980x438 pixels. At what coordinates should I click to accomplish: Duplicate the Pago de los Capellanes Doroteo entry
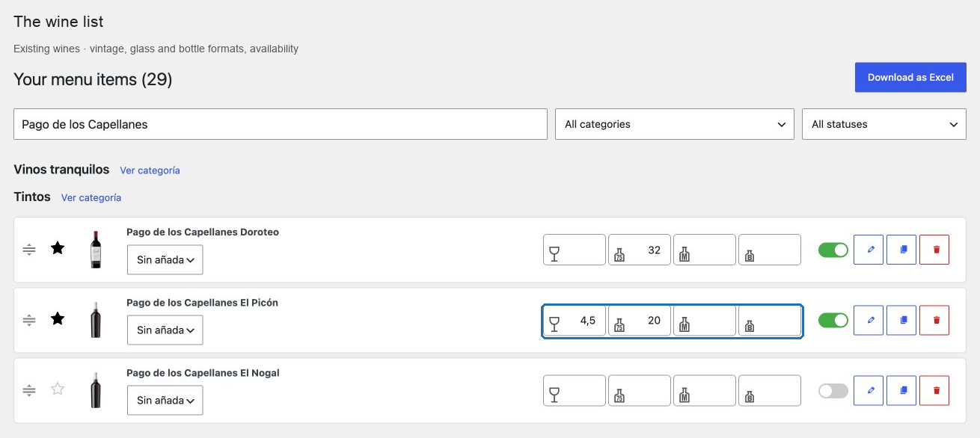[901, 250]
